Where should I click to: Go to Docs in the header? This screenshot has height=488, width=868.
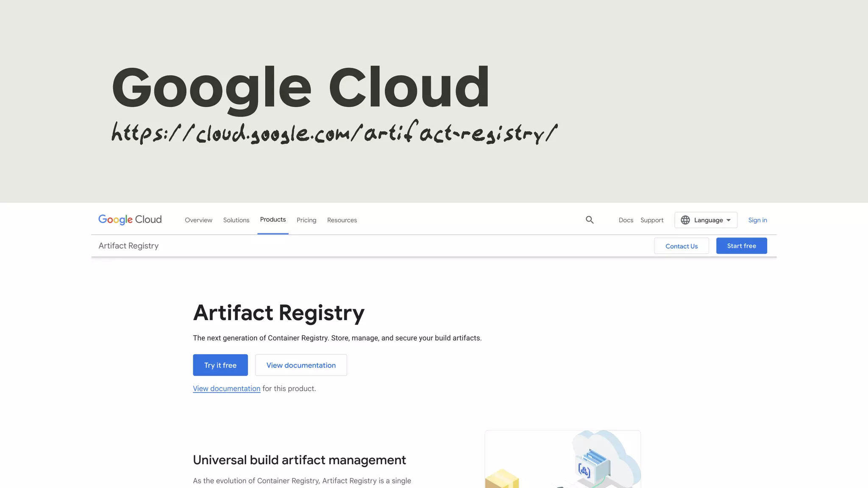[626, 220]
